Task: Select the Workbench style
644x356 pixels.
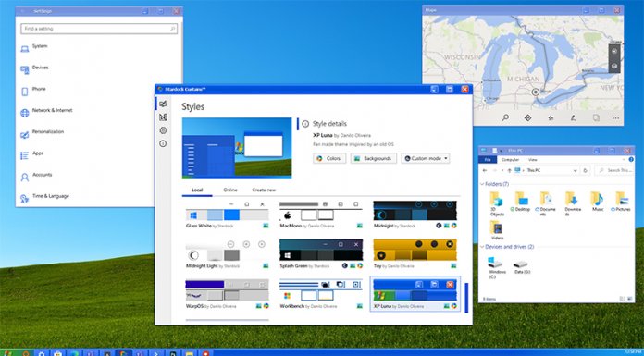Action: click(321, 294)
